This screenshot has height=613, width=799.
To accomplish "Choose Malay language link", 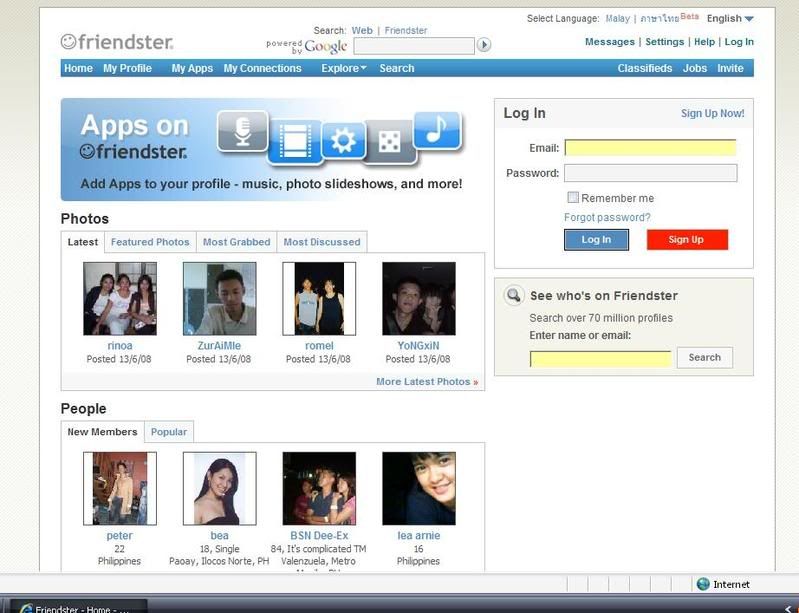I will [x=618, y=18].
